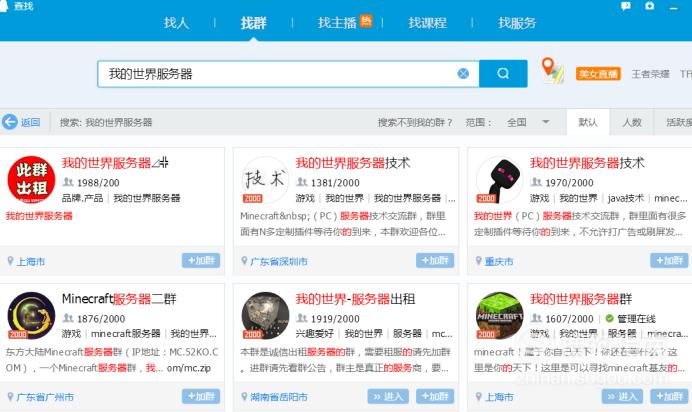
Task: Click the magnifier search button
Action: click(x=503, y=74)
